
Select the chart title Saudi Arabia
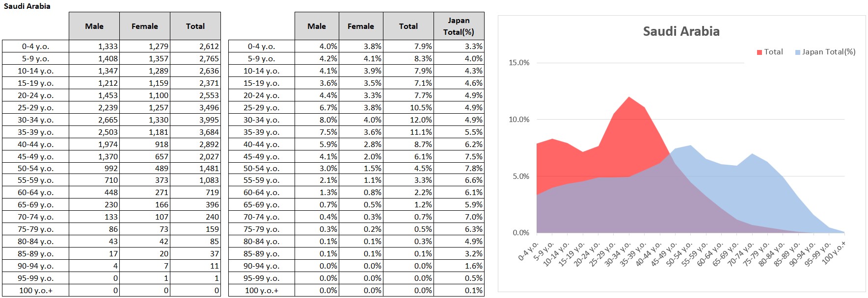point(681,31)
